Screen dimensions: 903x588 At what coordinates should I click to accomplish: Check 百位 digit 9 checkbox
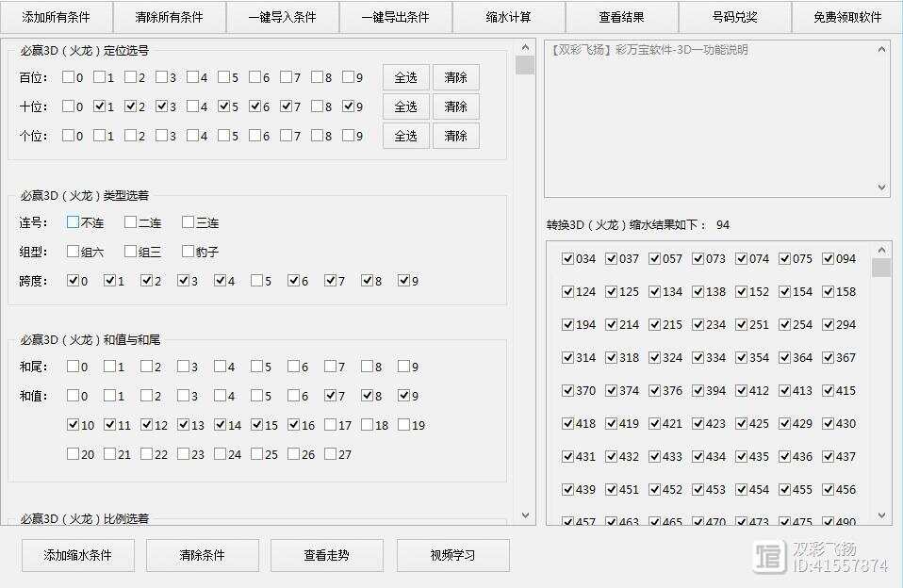click(348, 76)
